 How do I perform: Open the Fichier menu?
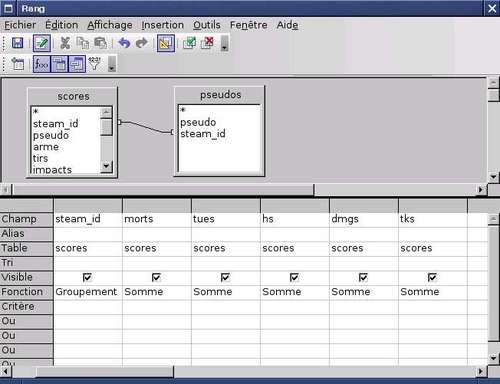pyautogui.click(x=20, y=25)
